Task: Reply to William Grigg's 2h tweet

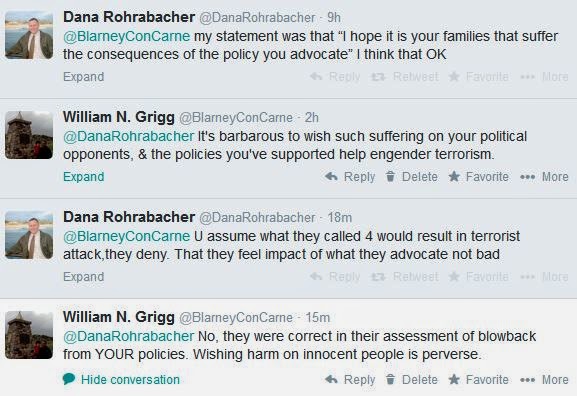Action: (x=350, y=177)
